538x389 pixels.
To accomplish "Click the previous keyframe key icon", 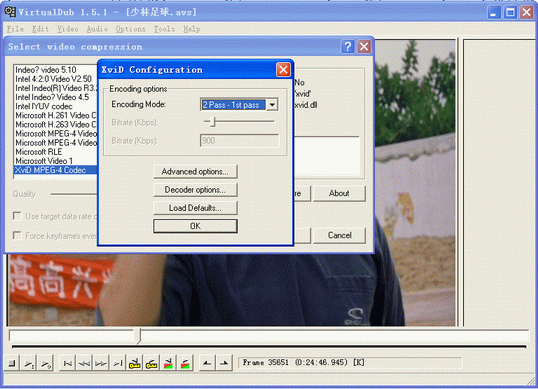I will click(135, 363).
